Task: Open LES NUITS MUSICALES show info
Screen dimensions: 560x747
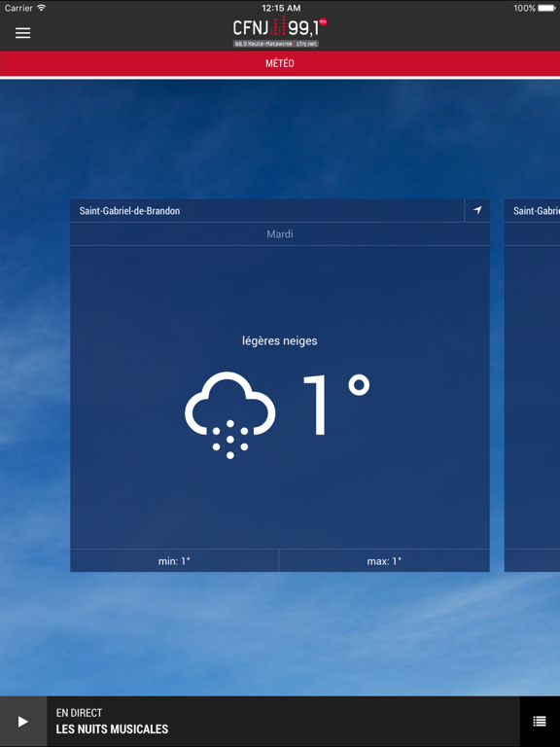Action: tap(113, 729)
